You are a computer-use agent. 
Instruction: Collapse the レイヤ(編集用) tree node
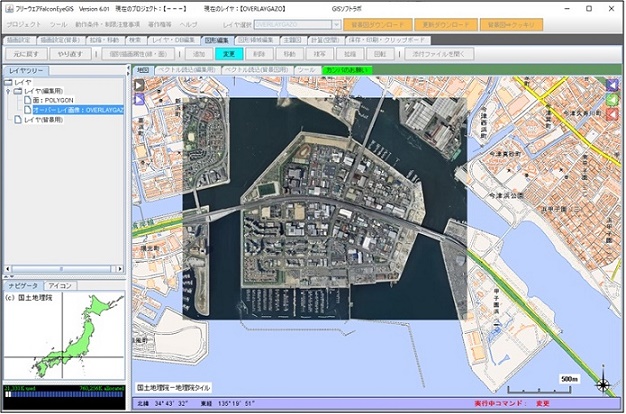[x=8, y=91]
